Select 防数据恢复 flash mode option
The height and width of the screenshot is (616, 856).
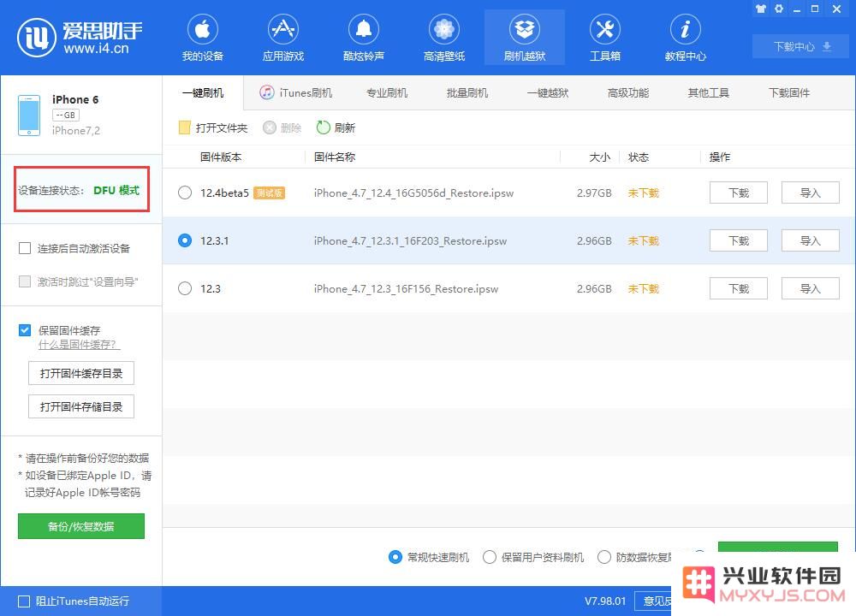pyautogui.click(x=603, y=557)
